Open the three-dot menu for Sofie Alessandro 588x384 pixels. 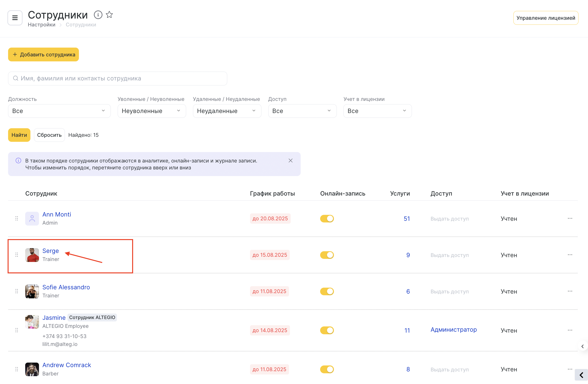570,291
